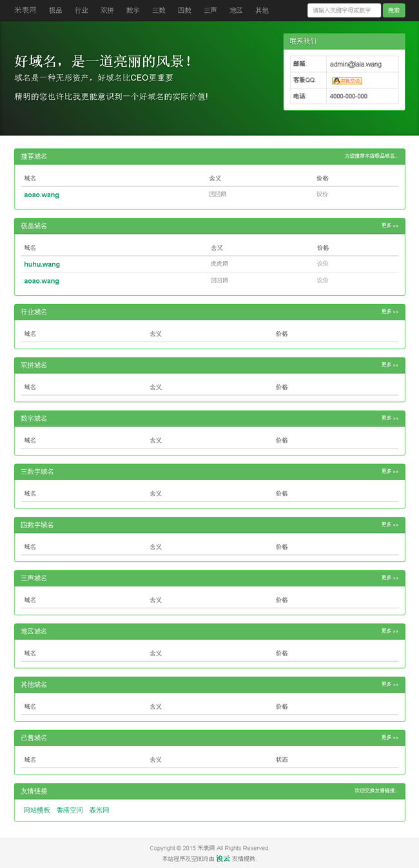Open the 行业 category in the navbar

click(81, 10)
